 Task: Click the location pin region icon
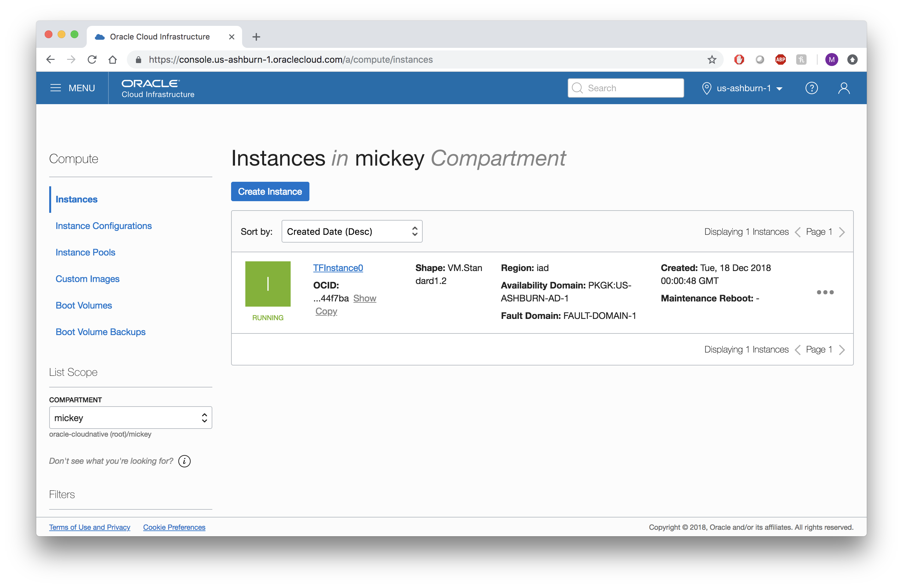pyautogui.click(x=707, y=88)
